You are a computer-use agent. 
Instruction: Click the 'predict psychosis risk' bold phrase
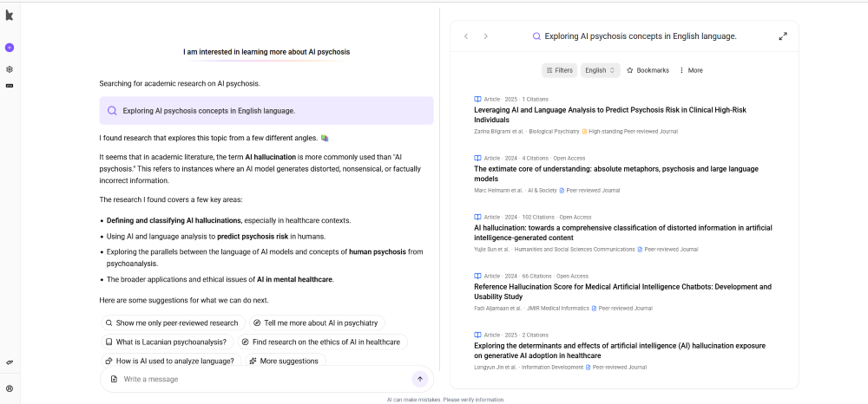click(x=253, y=237)
